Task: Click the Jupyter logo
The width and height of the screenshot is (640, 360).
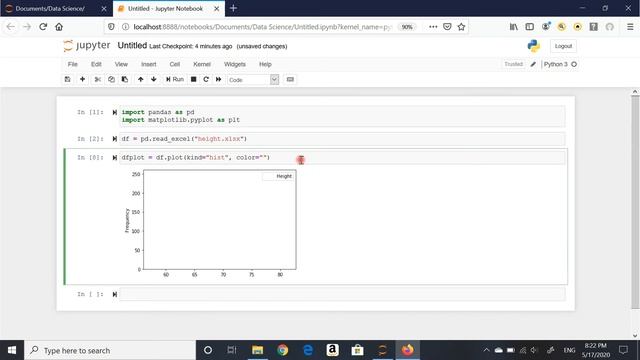Action: (x=87, y=45)
